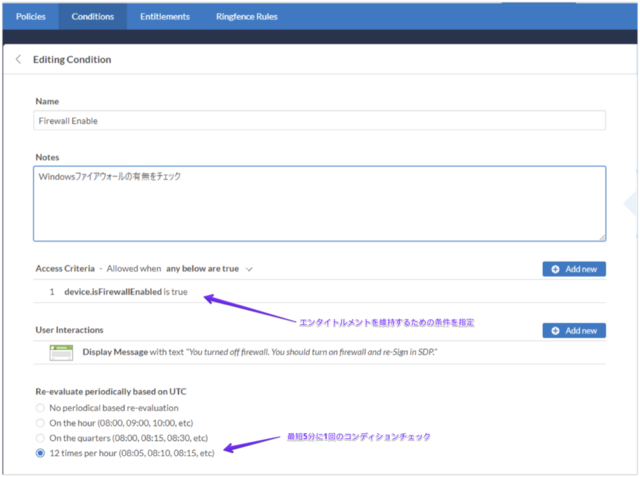The image size is (640, 477).
Task: Click the Notes textarea resize handle
Action: click(602, 237)
